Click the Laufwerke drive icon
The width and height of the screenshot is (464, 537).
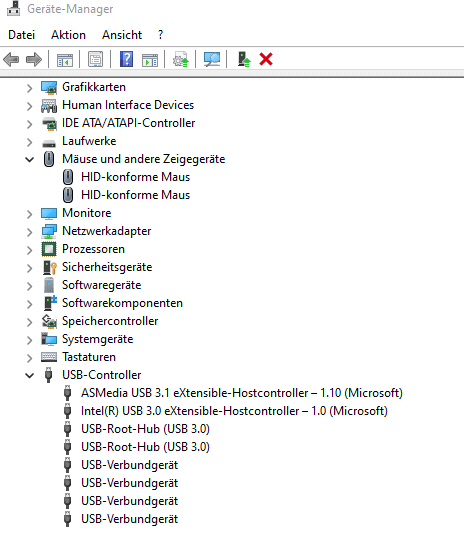49,143
